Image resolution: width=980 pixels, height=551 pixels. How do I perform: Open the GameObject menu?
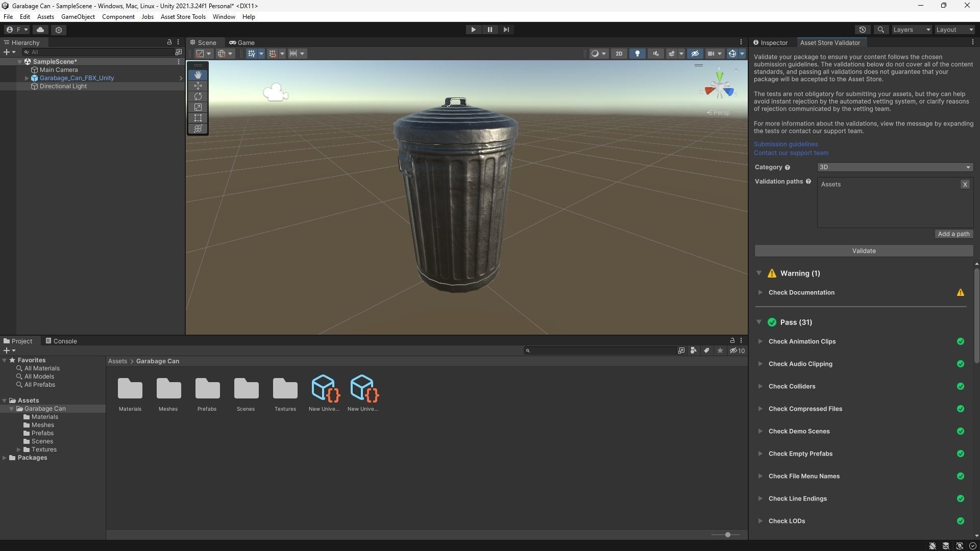click(x=78, y=17)
